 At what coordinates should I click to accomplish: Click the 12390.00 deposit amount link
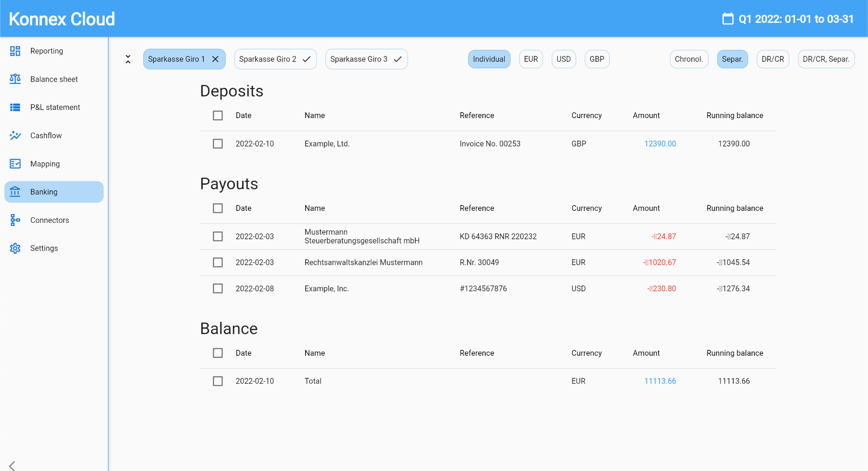click(660, 144)
